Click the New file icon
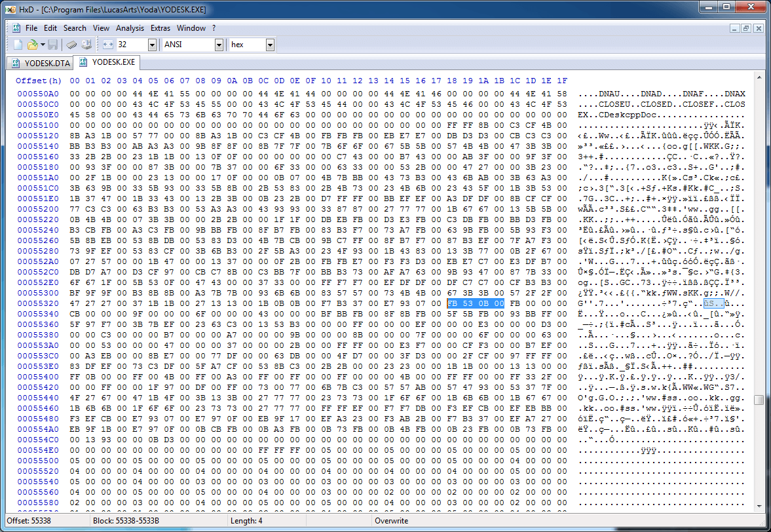771x532 pixels. point(18,45)
